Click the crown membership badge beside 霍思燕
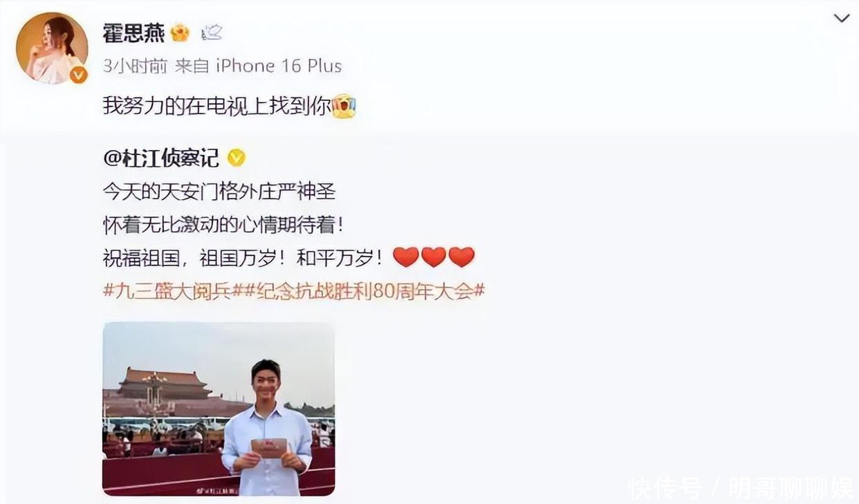Viewport: 859px width, 504px height. click(x=180, y=32)
